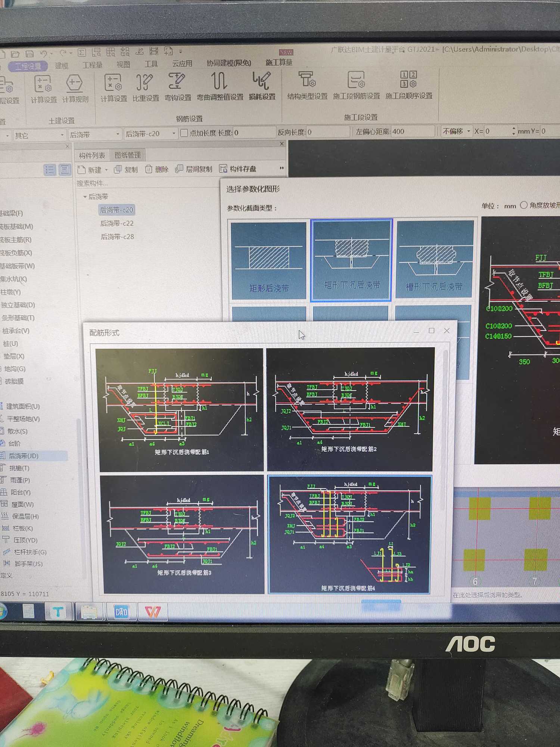560x747 pixels.
Task: Open 计算规则 in the 土建设置 group
Action: [x=75, y=89]
